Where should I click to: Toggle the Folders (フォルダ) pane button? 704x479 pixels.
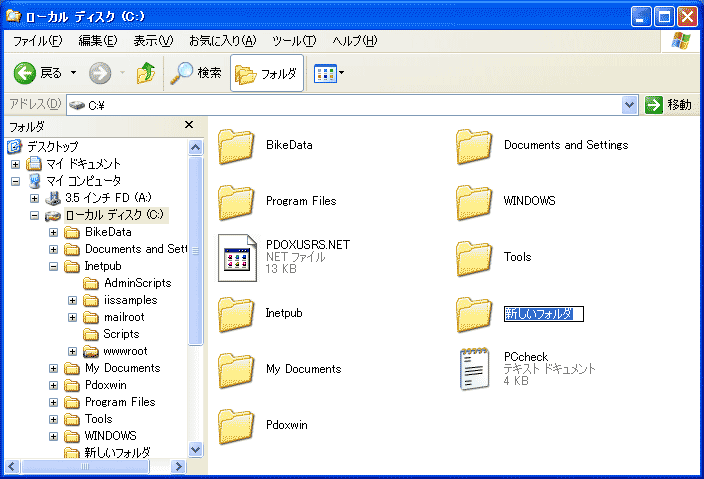[x=267, y=73]
